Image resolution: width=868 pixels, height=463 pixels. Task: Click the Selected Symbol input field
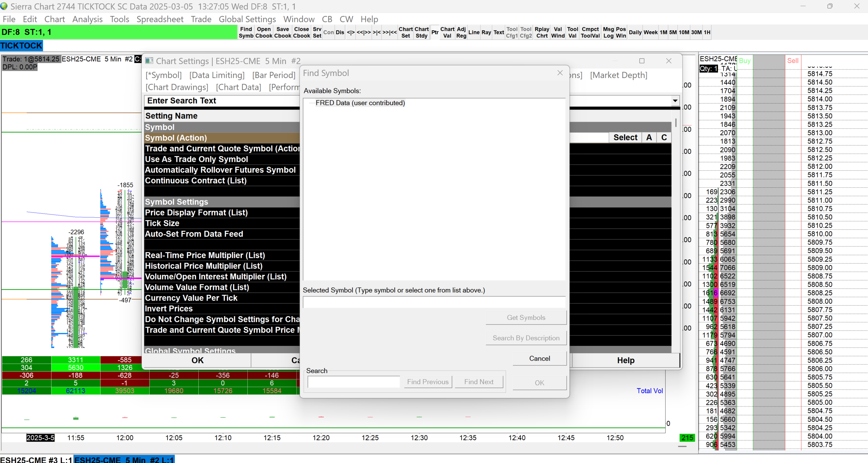coord(433,302)
